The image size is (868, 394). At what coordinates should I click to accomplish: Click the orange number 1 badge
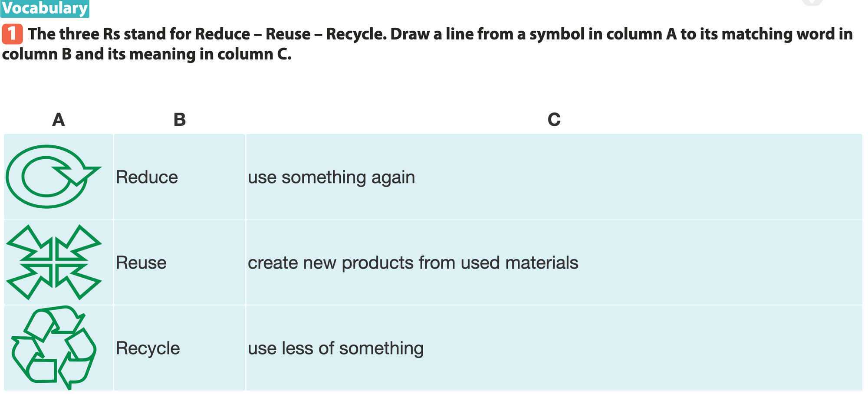tap(12, 34)
